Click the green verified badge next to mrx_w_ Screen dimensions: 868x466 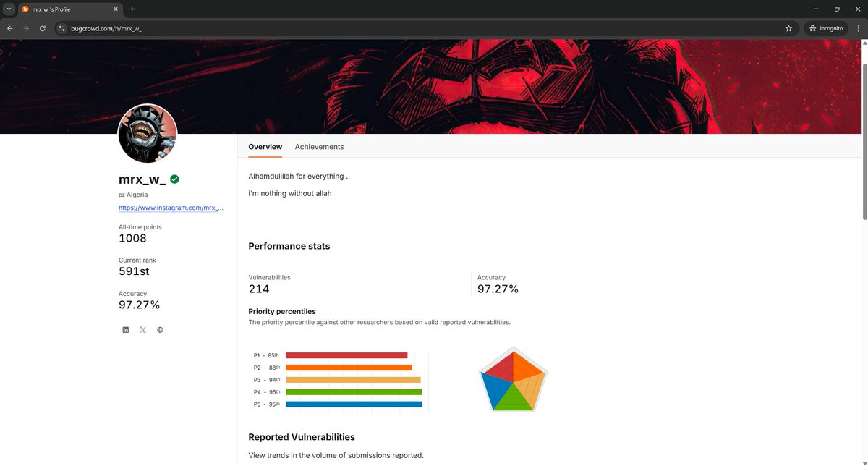click(174, 179)
